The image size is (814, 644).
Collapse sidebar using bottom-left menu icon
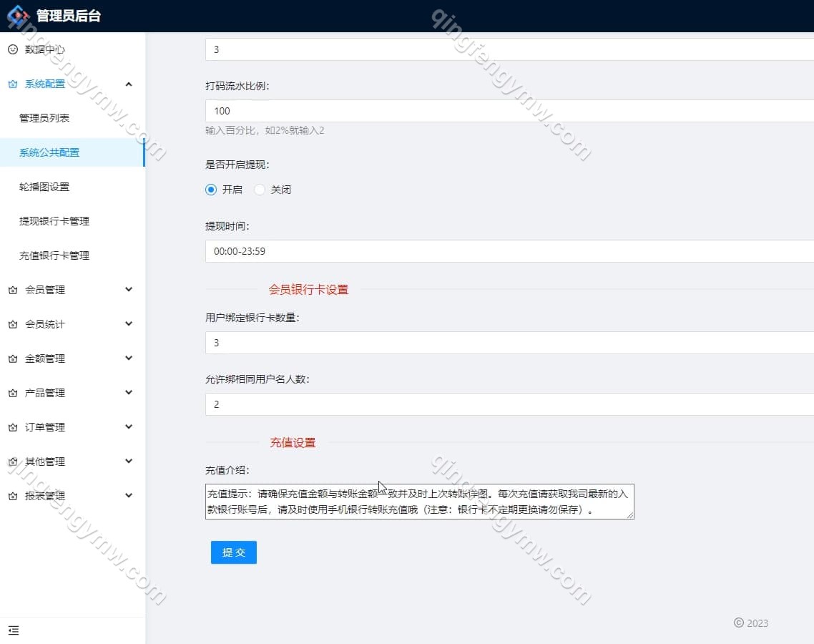(14, 630)
